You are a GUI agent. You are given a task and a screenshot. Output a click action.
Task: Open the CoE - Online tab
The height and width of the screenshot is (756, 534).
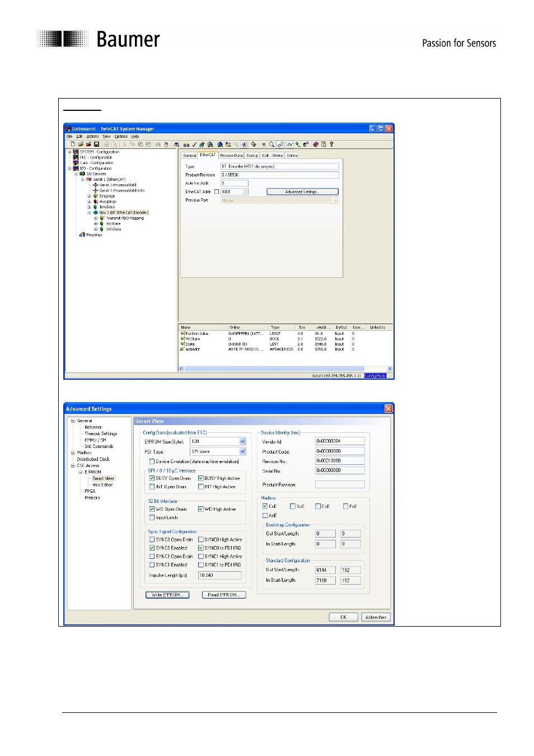(x=273, y=156)
